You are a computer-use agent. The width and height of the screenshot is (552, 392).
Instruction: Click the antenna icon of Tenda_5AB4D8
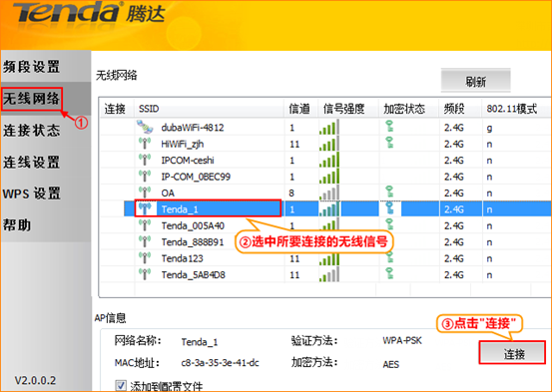click(x=145, y=274)
